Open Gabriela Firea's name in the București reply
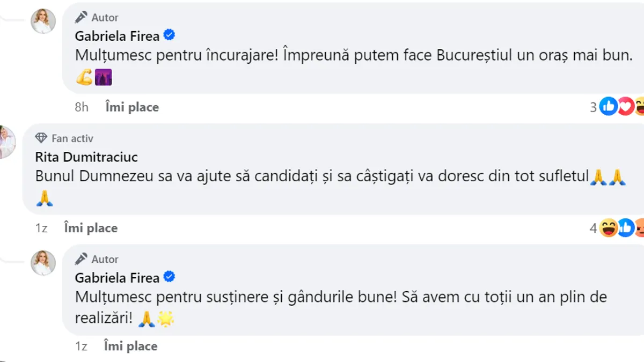This screenshot has width=644, height=362. [118, 36]
